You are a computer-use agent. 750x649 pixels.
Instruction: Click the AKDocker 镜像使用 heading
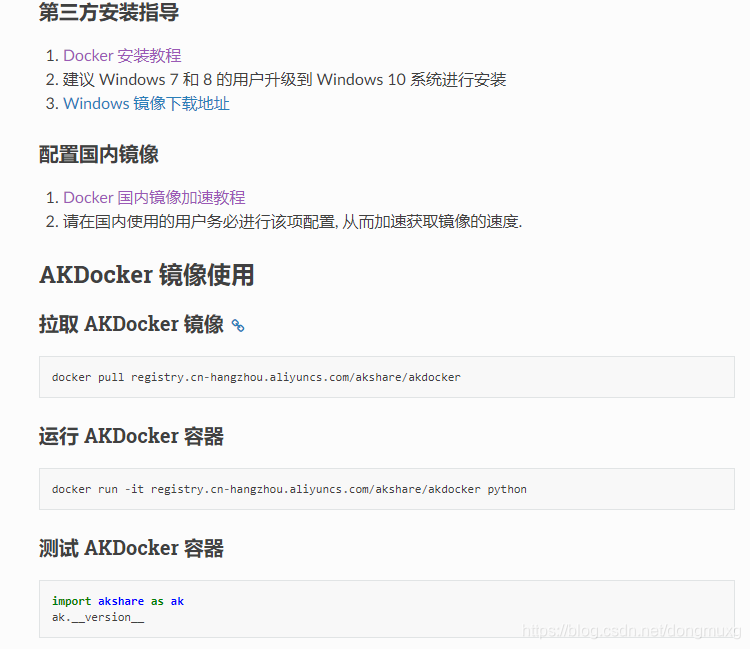[146, 275]
